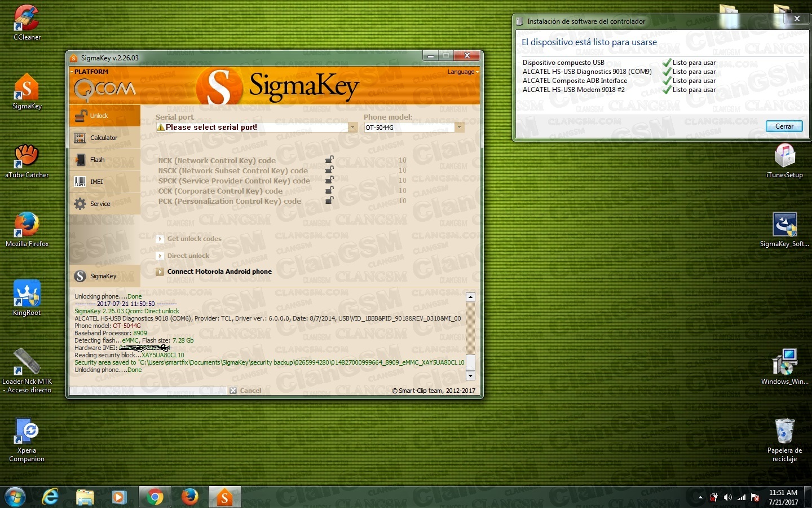812x508 pixels.
Task: Open Papelera de reciclaje
Action: click(784, 440)
